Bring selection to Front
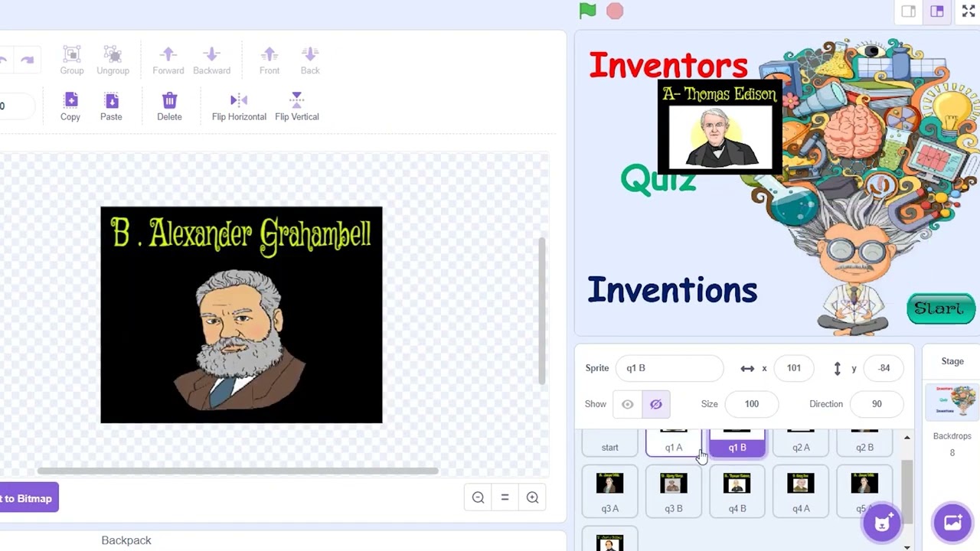The width and height of the screenshot is (980, 551). tap(269, 60)
